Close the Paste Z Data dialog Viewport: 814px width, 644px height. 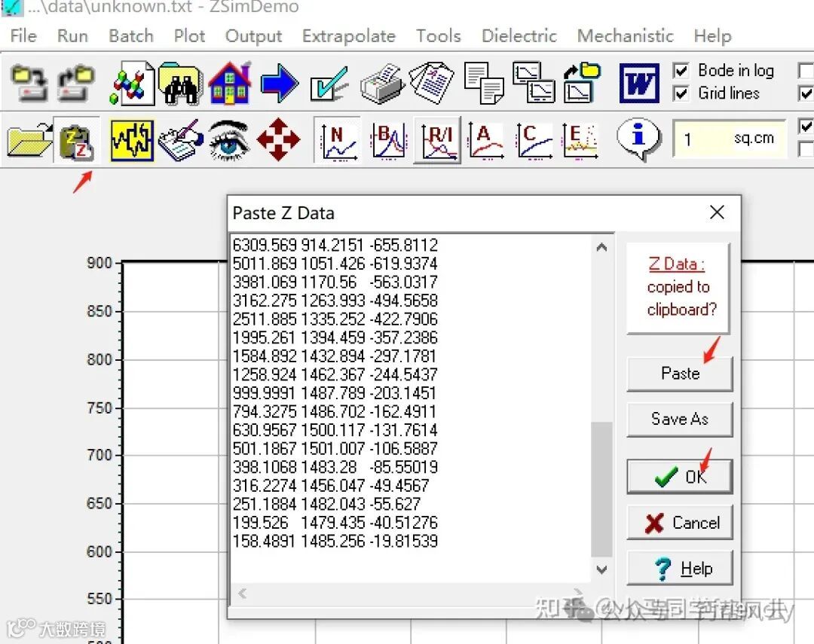click(x=717, y=212)
